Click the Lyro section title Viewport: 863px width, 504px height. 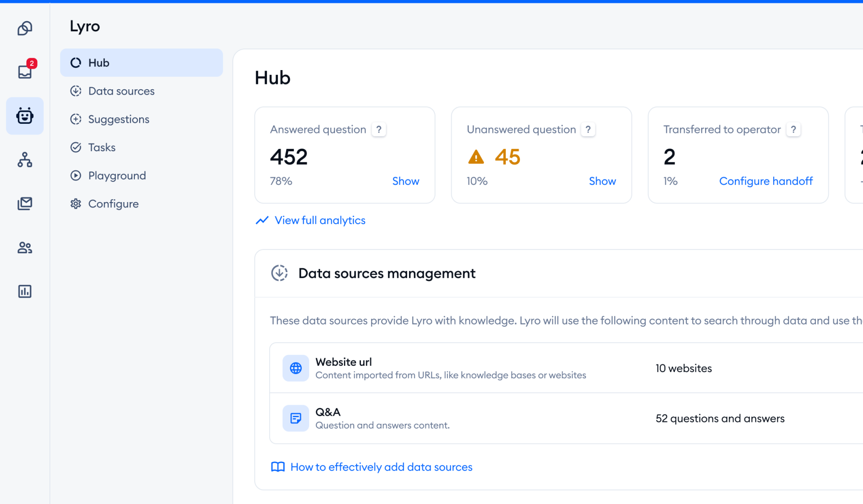click(85, 26)
